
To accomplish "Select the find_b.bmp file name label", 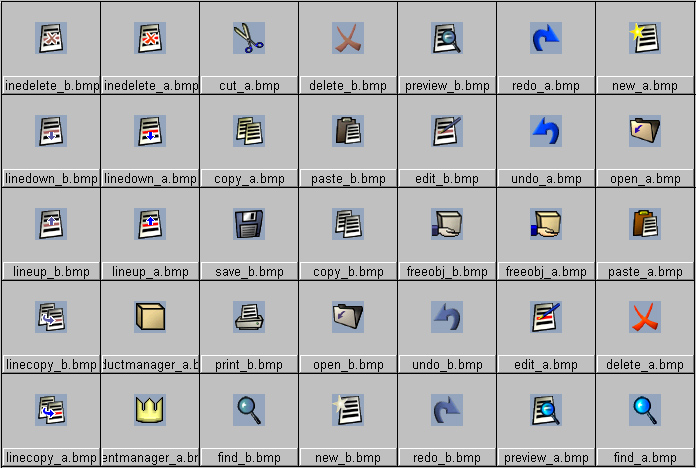I will point(249,457).
